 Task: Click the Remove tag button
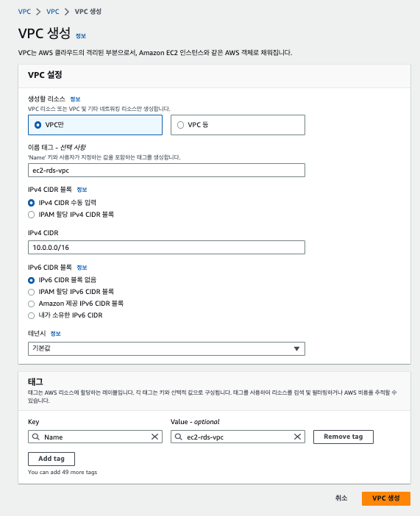344,437
